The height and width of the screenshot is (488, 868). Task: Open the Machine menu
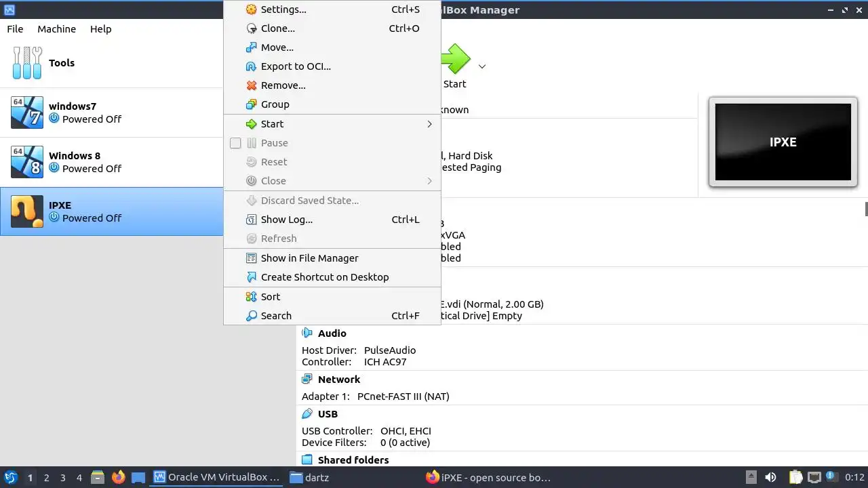click(56, 29)
